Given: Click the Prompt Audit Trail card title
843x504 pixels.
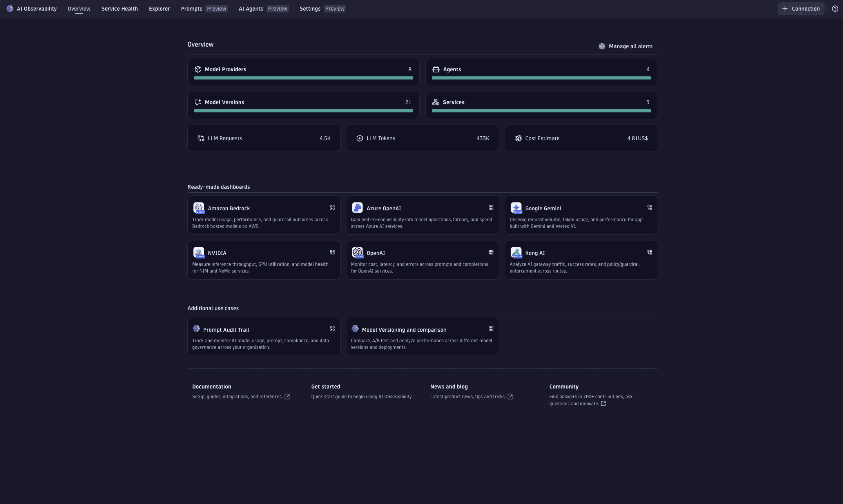Looking at the screenshot, I should point(226,330).
